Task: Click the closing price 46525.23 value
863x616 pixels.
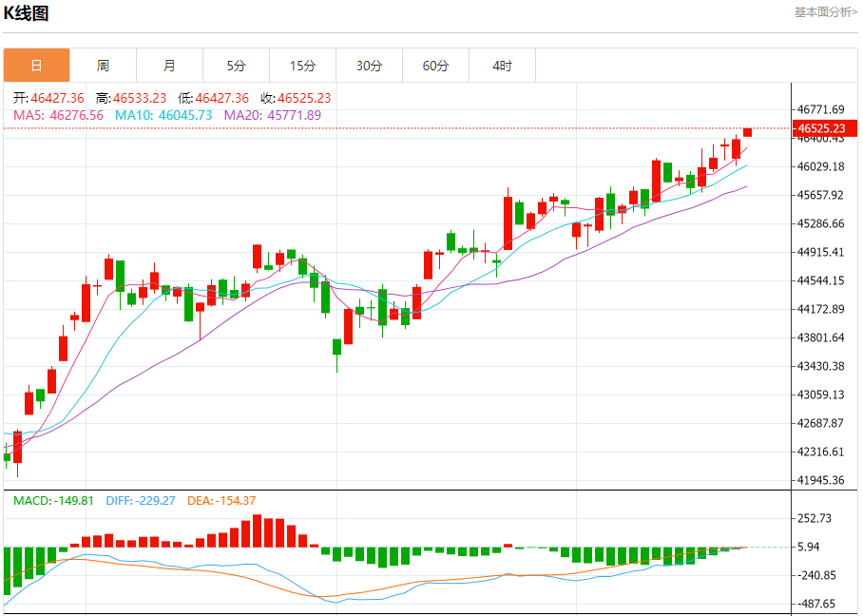Action: point(304,98)
